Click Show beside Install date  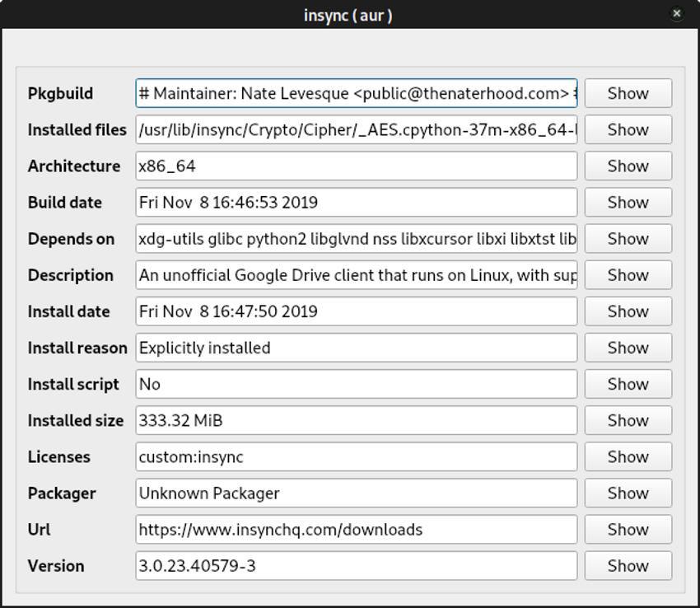[x=628, y=311]
